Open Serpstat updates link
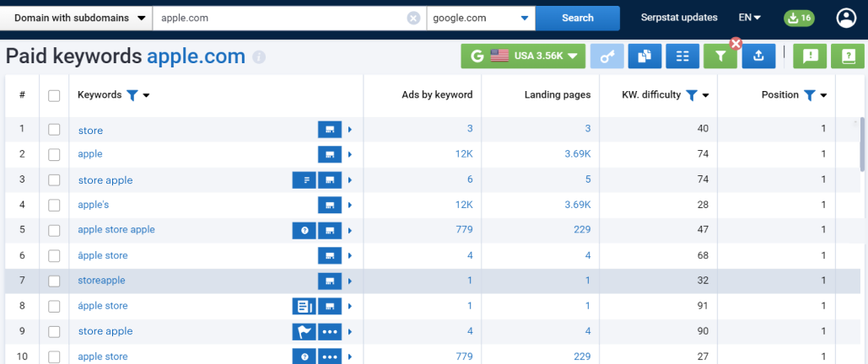This screenshot has height=364, width=868. point(679,18)
